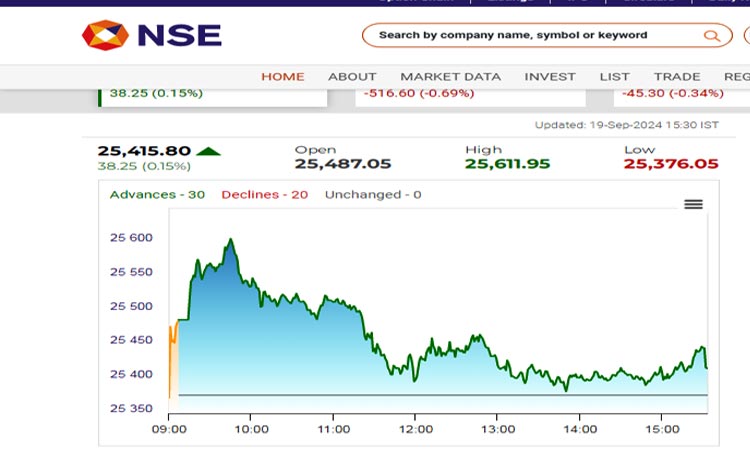Click the chart peak near 25 600
This screenshot has width=750, height=450.
click(231, 240)
